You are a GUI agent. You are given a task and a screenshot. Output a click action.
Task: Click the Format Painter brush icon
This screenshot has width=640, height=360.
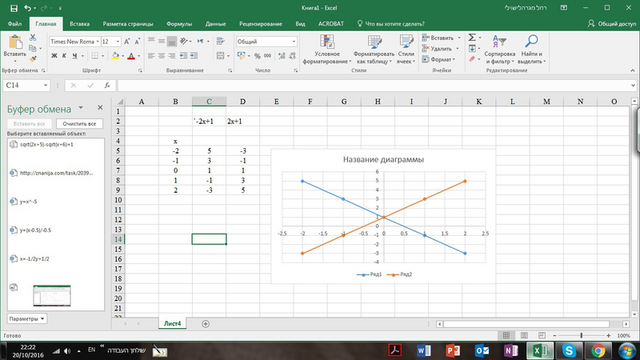(33, 59)
